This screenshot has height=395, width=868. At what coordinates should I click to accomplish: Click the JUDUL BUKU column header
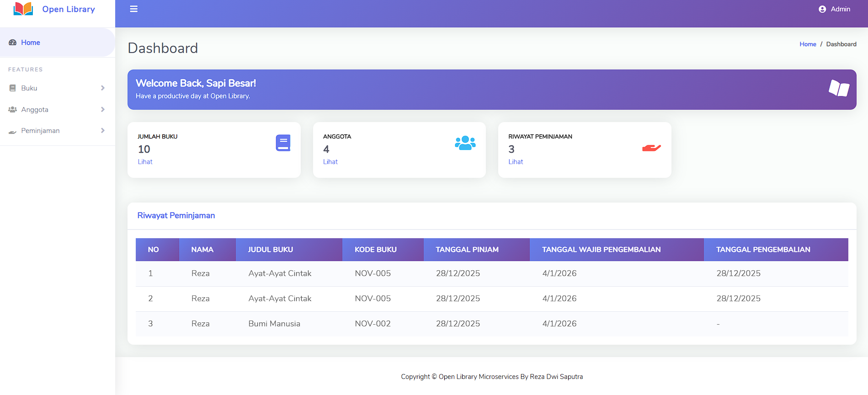point(289,250)
